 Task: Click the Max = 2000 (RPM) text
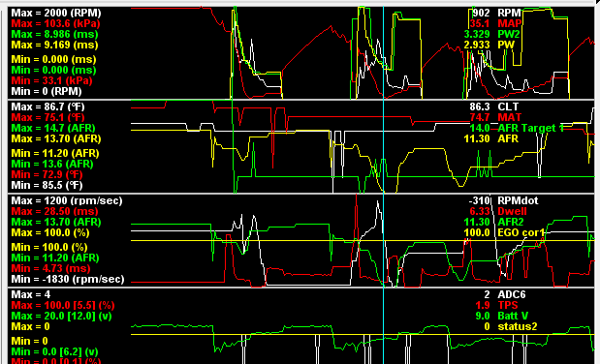click(56, 13)
